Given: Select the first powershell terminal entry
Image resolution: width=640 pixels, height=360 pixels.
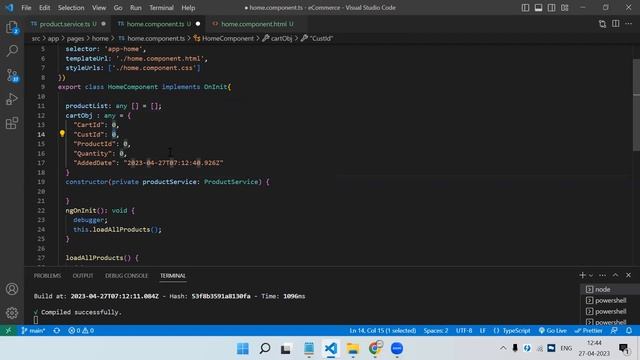Looking at the screenshot, I should tap(610, 300).
